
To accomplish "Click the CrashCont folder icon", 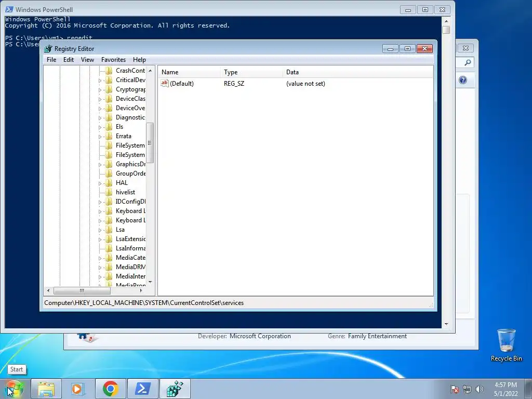I will [x=109, y=71].
